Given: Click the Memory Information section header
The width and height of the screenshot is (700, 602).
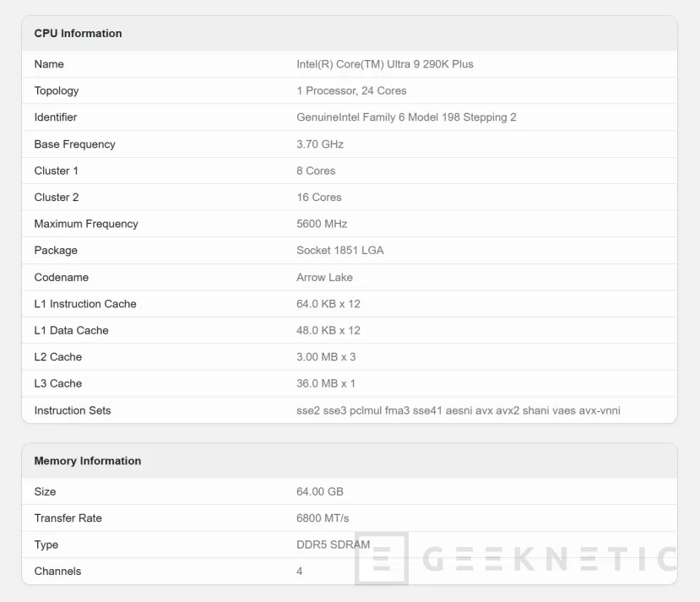Looking at the screenshot, I should 86,461.
